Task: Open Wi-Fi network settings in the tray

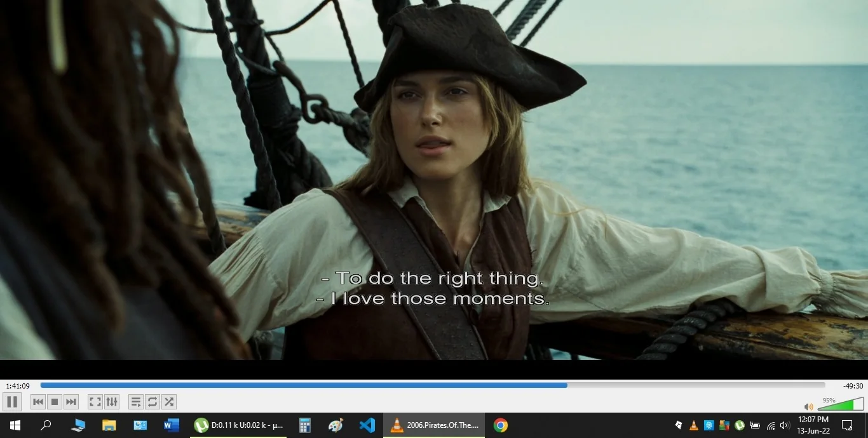Action: pos(771,425)
